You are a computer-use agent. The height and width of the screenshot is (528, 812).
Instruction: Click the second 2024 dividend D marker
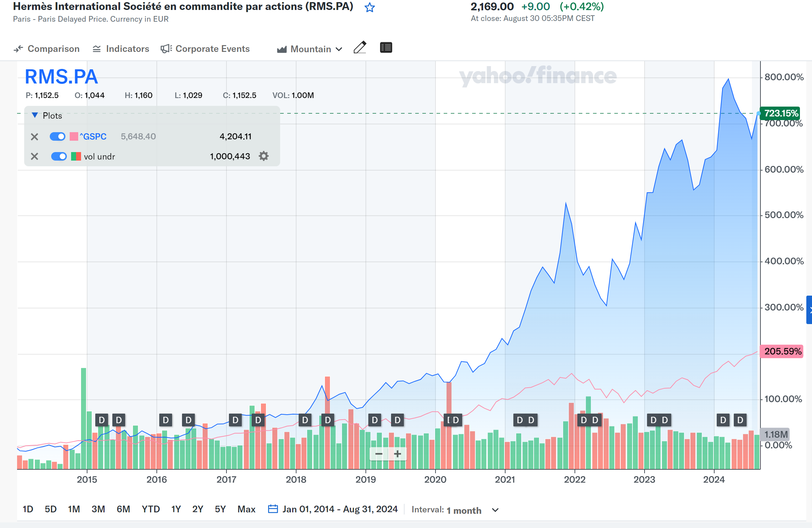pyautogui.click(x=740, y=420)
